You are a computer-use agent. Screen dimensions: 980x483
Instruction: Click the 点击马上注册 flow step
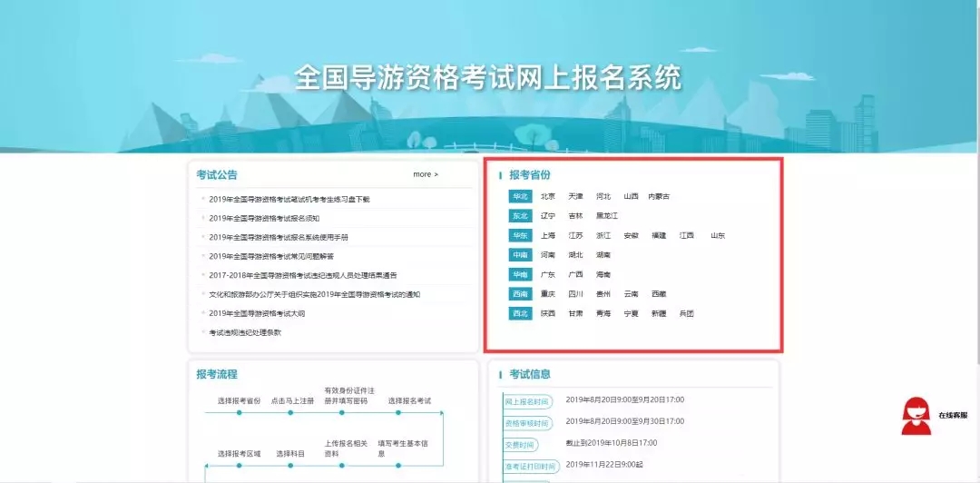click(x=292, y=401)
